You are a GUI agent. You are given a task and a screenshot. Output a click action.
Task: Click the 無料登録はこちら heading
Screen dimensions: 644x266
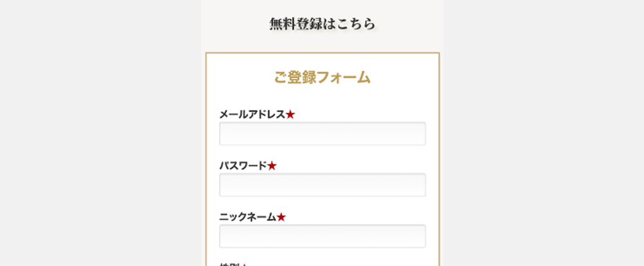(322, 24)
